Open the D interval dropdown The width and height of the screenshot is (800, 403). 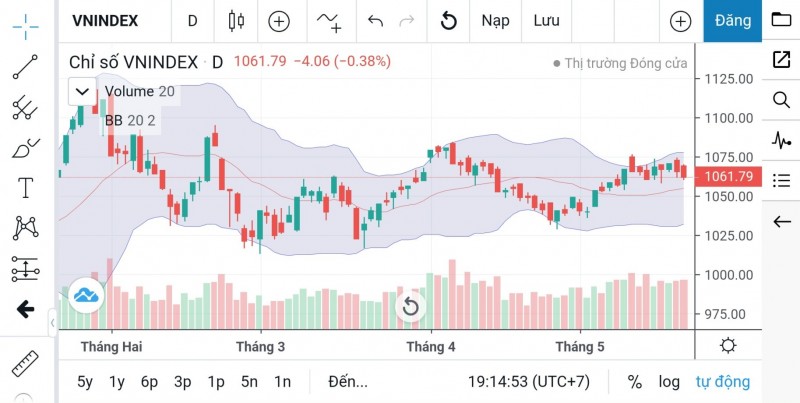click(192, 20)
